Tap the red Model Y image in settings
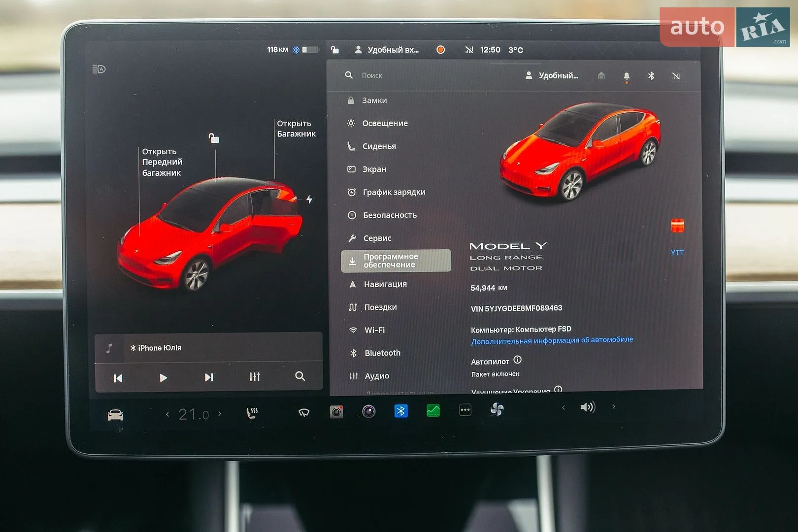Image resolution: width=798 pixels, height=532 pixels. 580,151
